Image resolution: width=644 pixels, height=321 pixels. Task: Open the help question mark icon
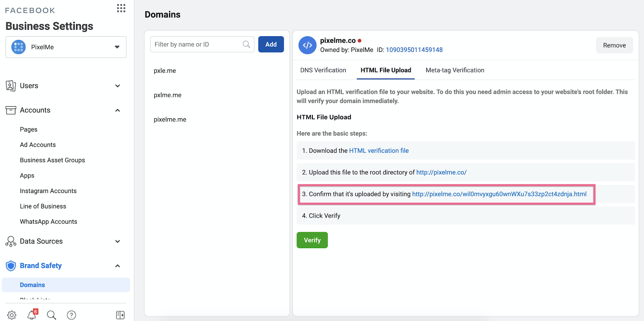[x=71, y=315]
